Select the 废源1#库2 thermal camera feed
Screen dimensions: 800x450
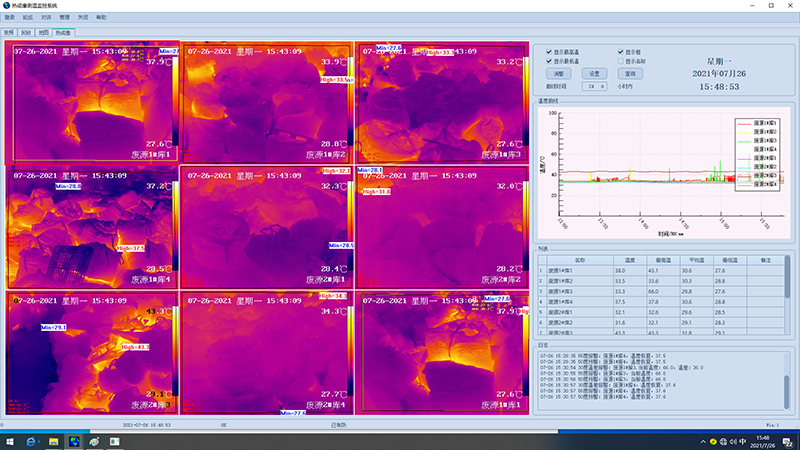[265, 102]
